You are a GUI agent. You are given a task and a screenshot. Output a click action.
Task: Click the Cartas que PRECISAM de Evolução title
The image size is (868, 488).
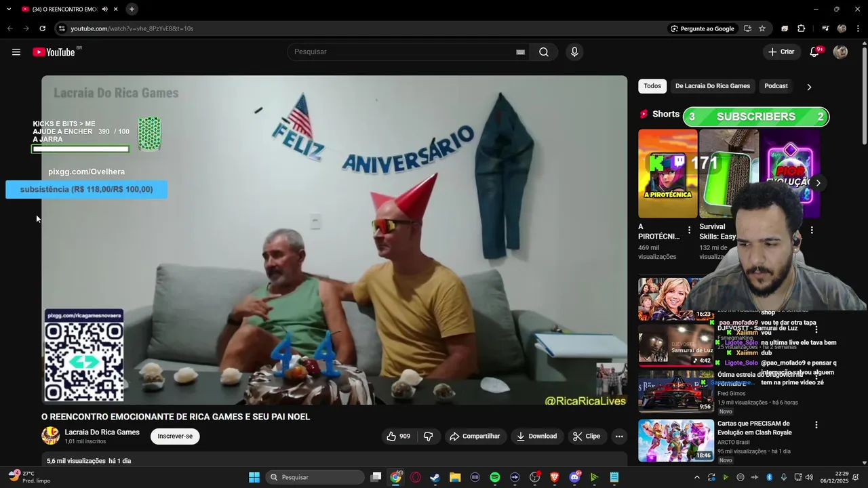click(x=755, y=428)
